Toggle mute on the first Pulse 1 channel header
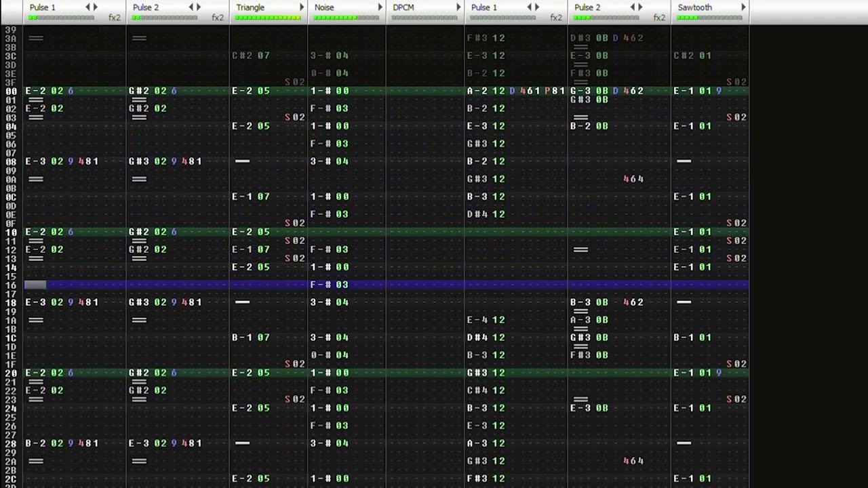The width and height of the screenshot is (868, 488). pos(43,7)
